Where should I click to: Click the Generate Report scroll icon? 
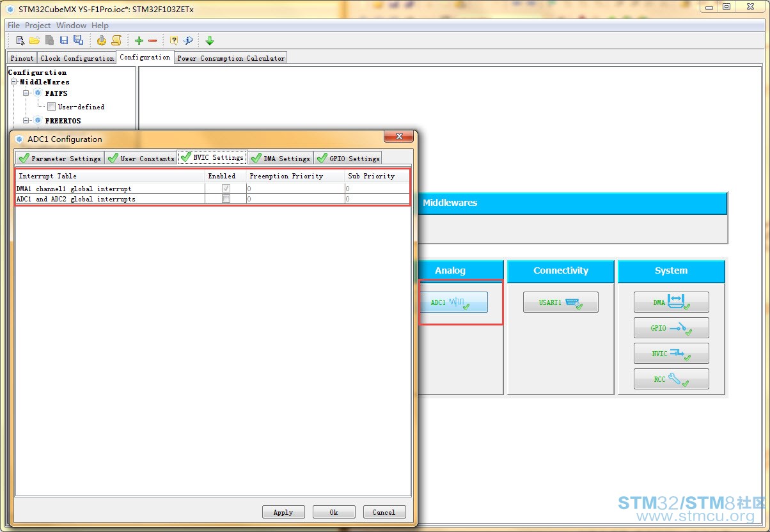point(116,40)
